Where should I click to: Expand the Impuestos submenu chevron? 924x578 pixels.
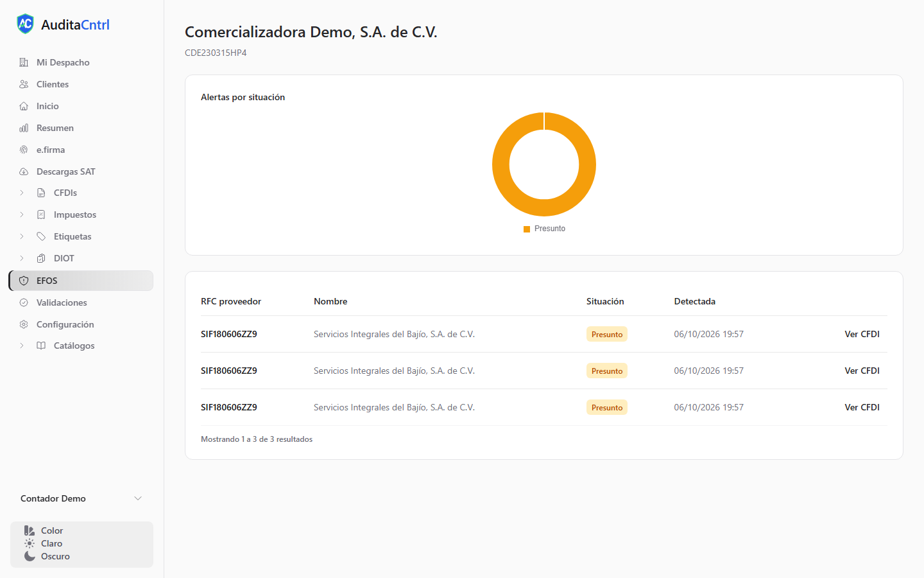tap(22, 215)
